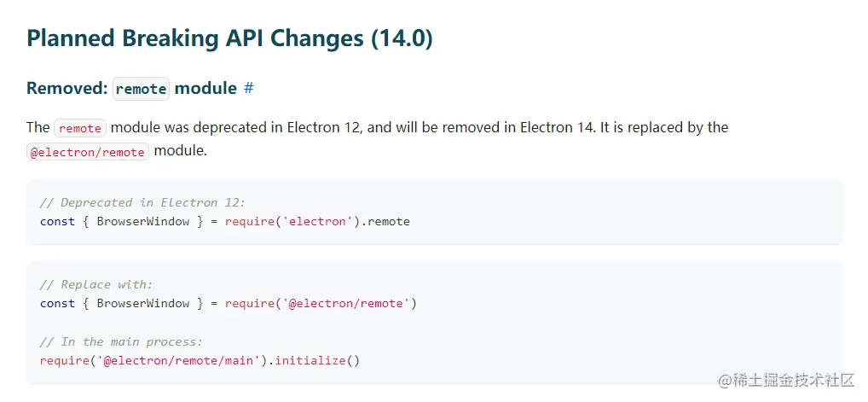Click BrowserWindow in the second code block
This screenshot has height=402, width=868.
pyautogui.click(x=143, y=303)
